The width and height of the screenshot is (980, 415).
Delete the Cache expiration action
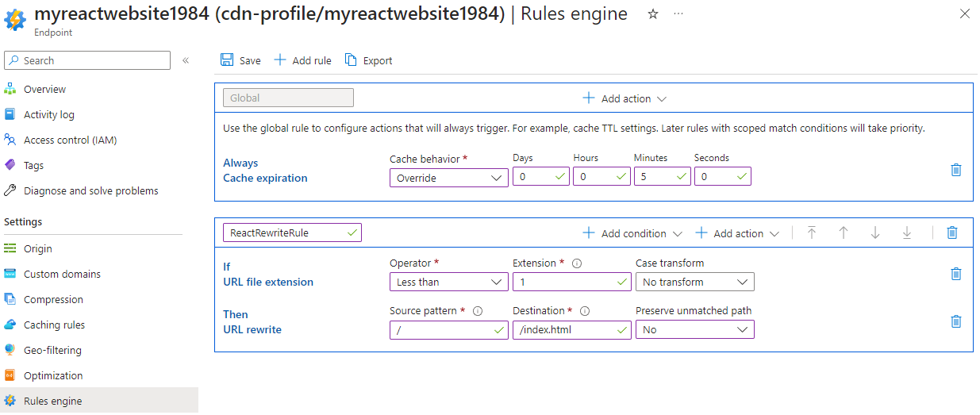(x=956, y=170)
